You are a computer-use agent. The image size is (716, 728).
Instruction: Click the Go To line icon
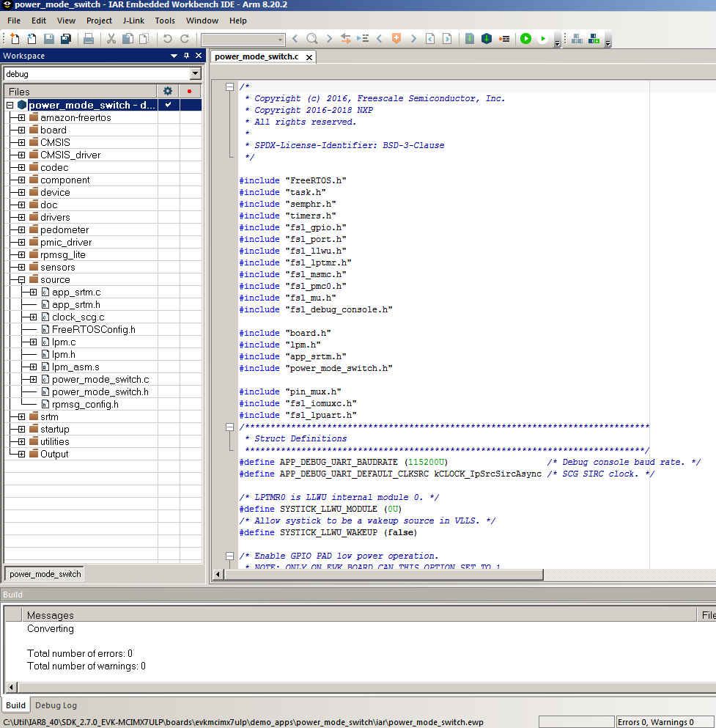(363, 39)
